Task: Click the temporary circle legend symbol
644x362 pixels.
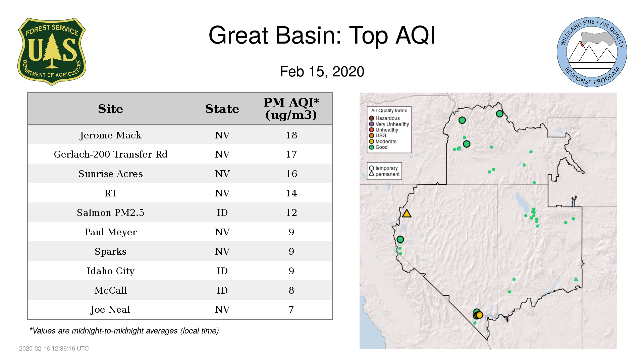Action: coord(371,168)
